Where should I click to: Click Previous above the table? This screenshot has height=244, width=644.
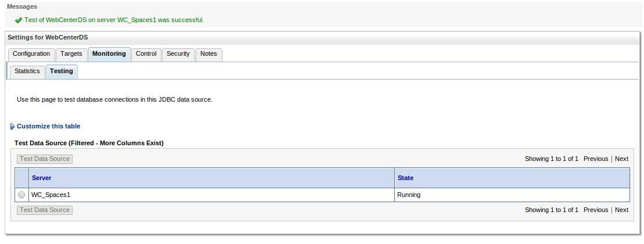[596, 159]
